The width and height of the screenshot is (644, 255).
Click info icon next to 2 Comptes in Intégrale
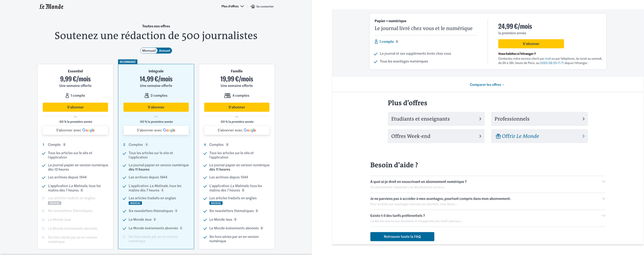(x=147, y=145)
